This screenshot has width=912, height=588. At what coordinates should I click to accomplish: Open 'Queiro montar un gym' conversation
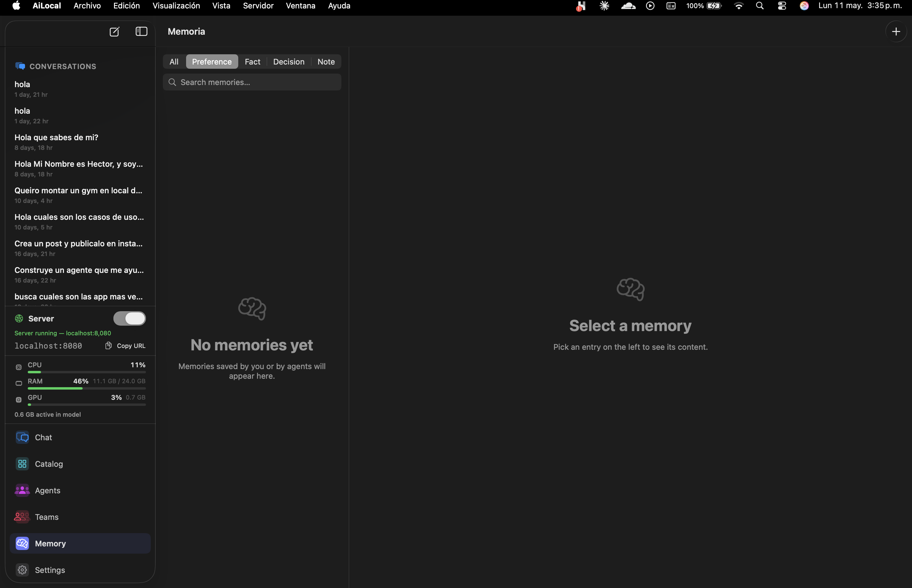point(80,195)
